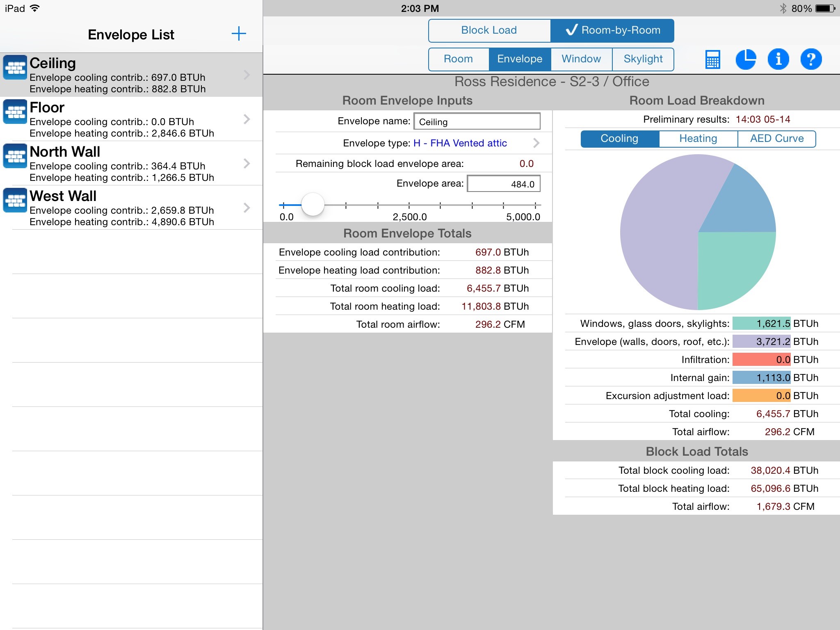Image resolution: width=840 pixels, height=630 pixels.
Task: Tap the teal Windows 1,621.5 swatch
Action: pyautogui.click(x=762, y=324)
